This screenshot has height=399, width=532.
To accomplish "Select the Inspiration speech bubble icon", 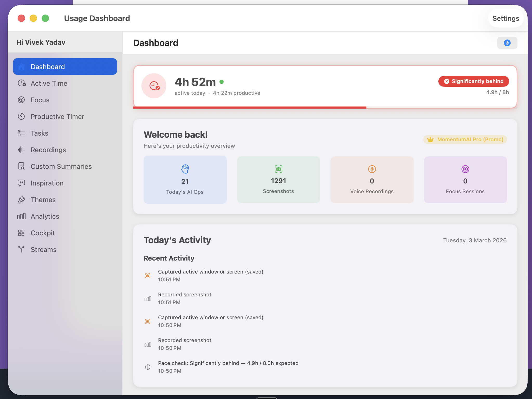I will (22, 183).
